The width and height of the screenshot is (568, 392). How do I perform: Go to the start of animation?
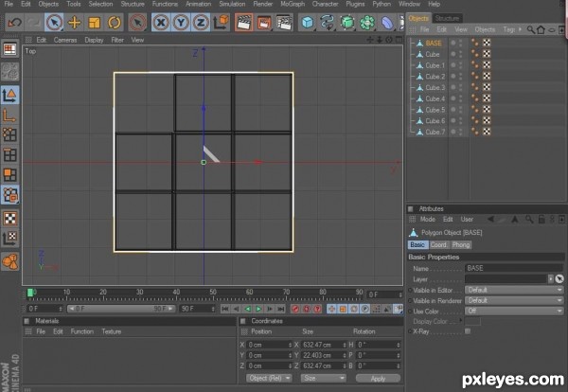point(225,309)
